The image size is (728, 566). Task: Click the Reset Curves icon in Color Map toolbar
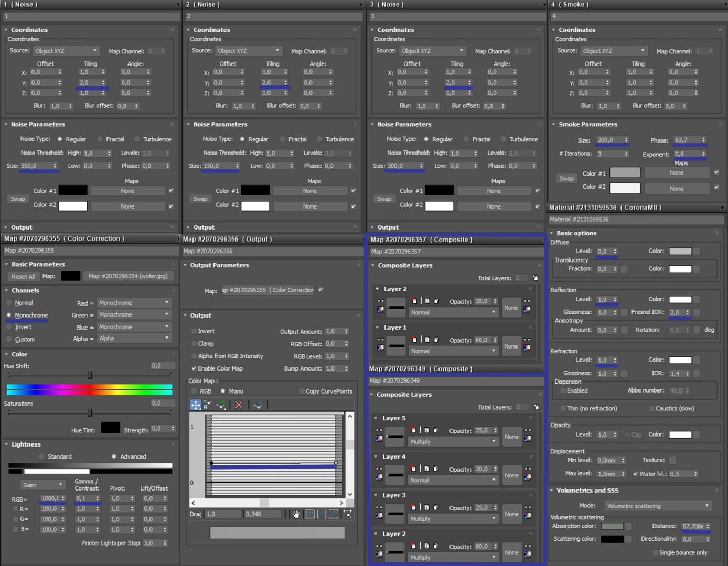tap(258, 405)
